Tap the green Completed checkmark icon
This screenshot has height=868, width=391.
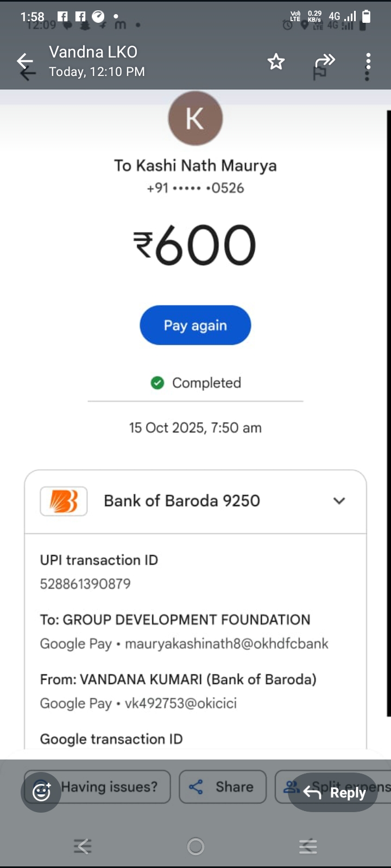157,383
